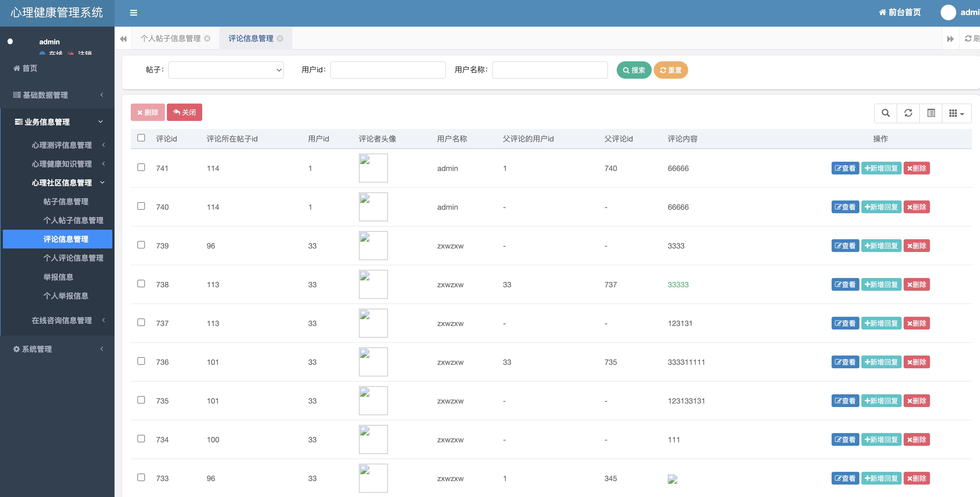The image size is (980, 497).
Task: Check the checkbox for comment 739
Action: click(141, 245)
